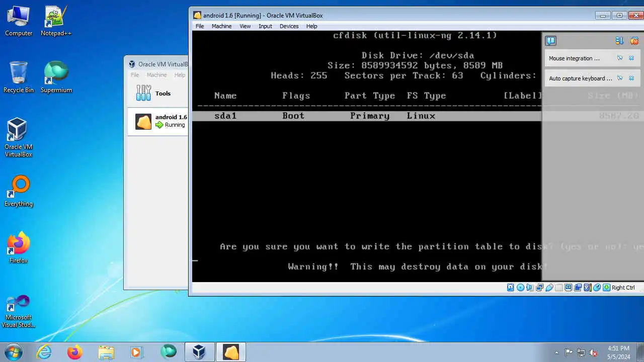Click the muted volume icon in system tray
Screen dimensions: 644x362
tap(593, 352)
